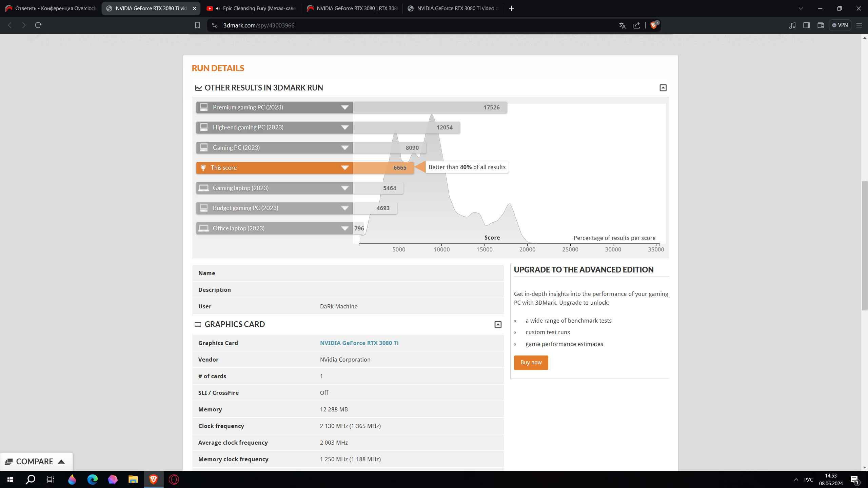The image size is (868, 488).
Task: Switch to the Epic Cleansing Fury YouTube tab
Action: pos(252,8)
